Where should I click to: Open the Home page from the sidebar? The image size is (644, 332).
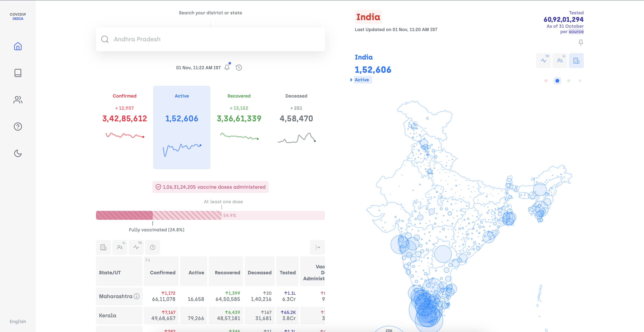click(18, 46)
